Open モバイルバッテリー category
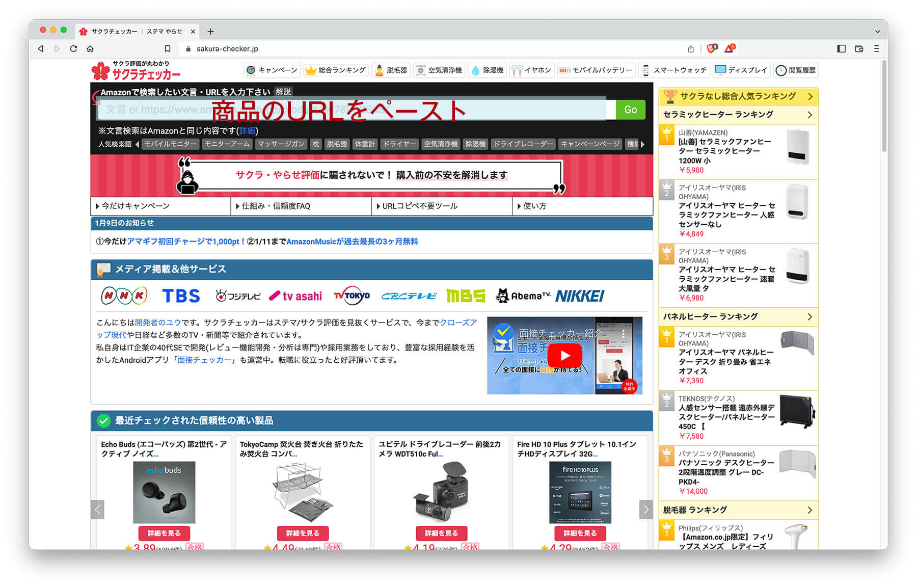Image resolution: width=917 pixels, height=588 pixels. click(x=596, y=70)
